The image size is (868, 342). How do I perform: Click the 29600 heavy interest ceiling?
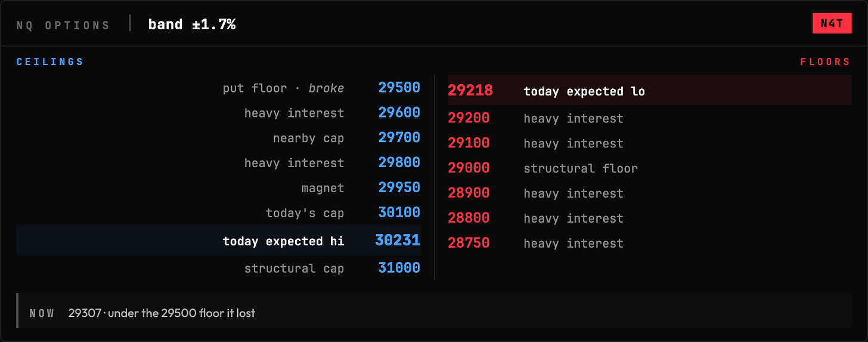[219, 113]
